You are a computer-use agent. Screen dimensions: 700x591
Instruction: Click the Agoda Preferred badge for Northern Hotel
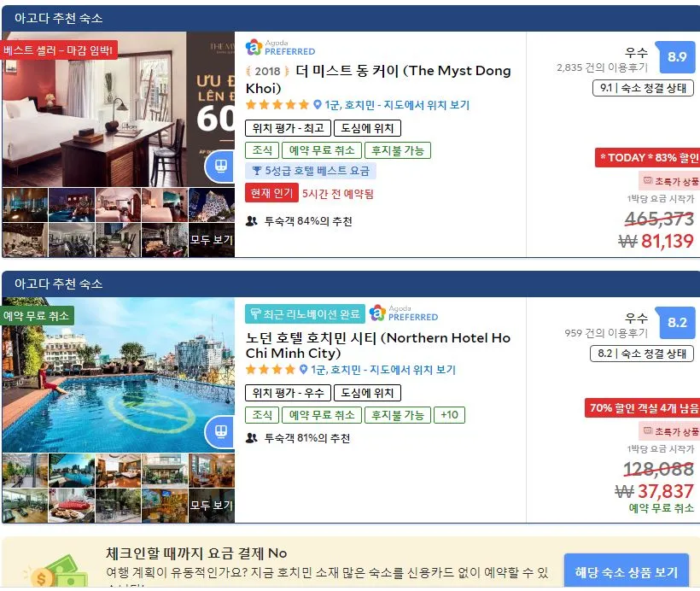click(x=404, y=313)
